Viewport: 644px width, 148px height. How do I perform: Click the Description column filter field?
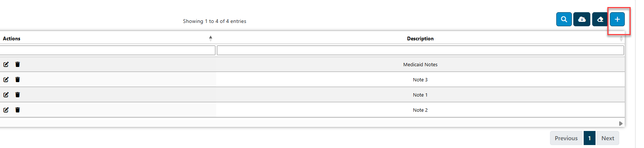420,50
